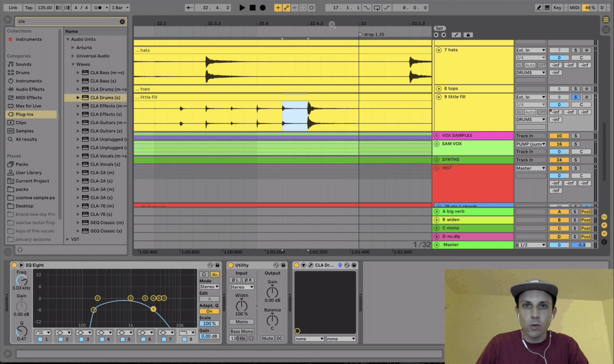Viewport: 614px width, 364px height.
Task: Turn off the Utility device activator
Action: pyautogui.click(x=230, y=265)
